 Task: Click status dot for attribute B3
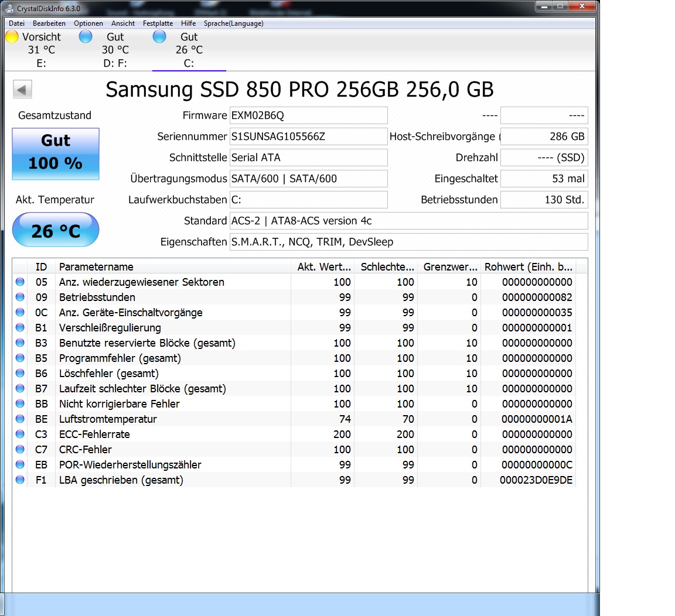point(20,343)
